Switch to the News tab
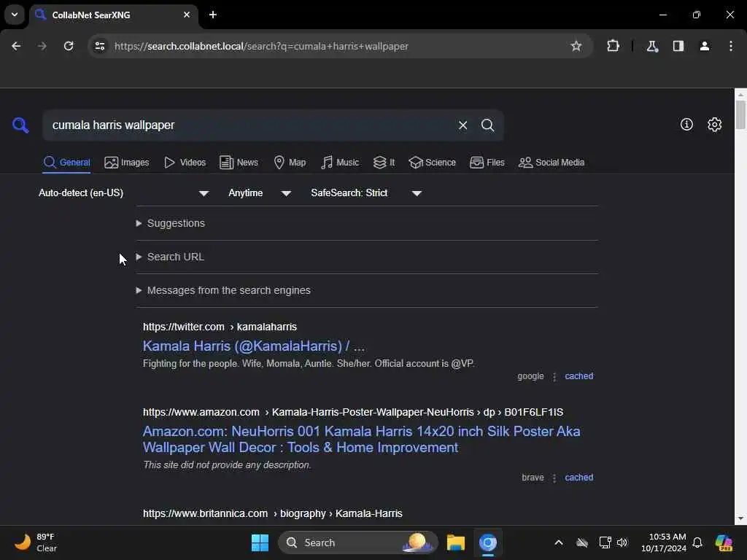 239,163
